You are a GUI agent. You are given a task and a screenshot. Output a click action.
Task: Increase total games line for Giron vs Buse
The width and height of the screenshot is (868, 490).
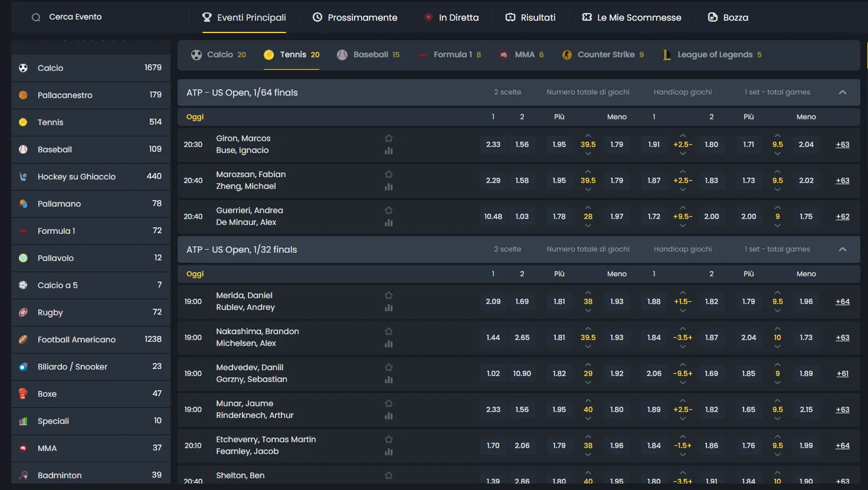(588, 136)
